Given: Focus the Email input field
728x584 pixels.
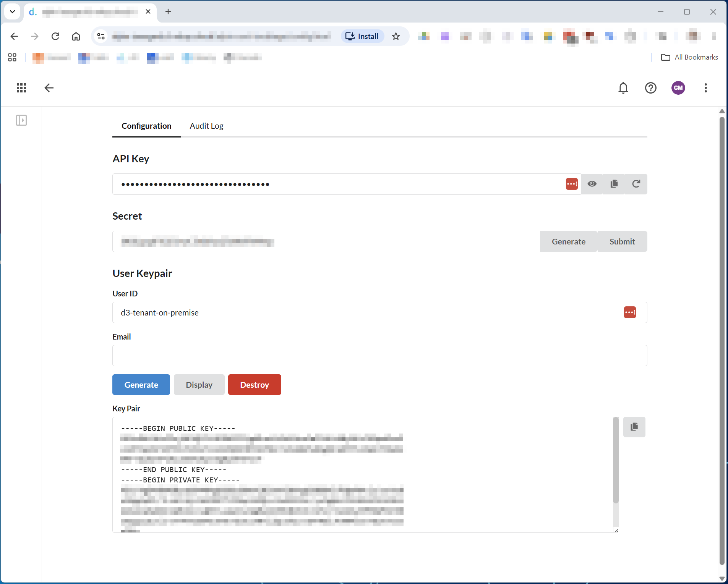Looking at the screenshot, I should click(x=379, y=356).
